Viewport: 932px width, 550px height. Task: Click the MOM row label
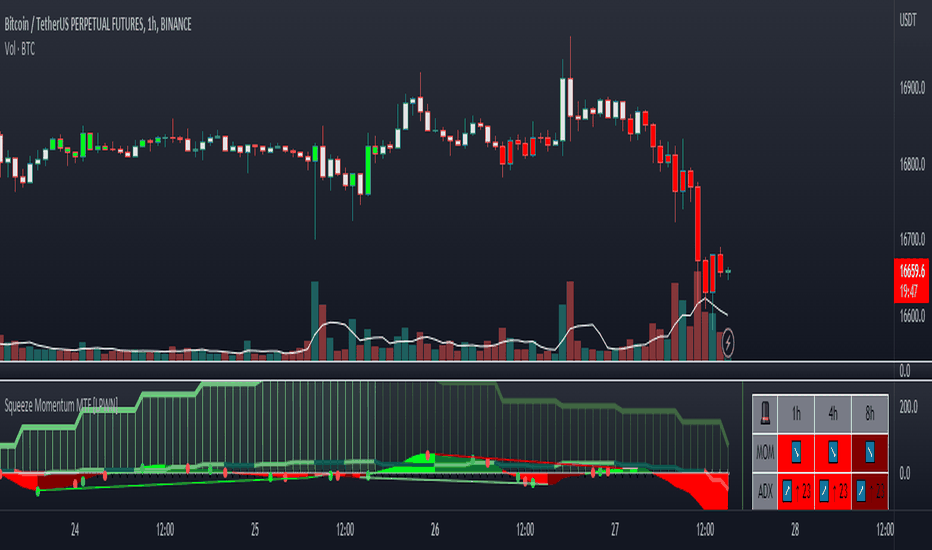point(764,453)
